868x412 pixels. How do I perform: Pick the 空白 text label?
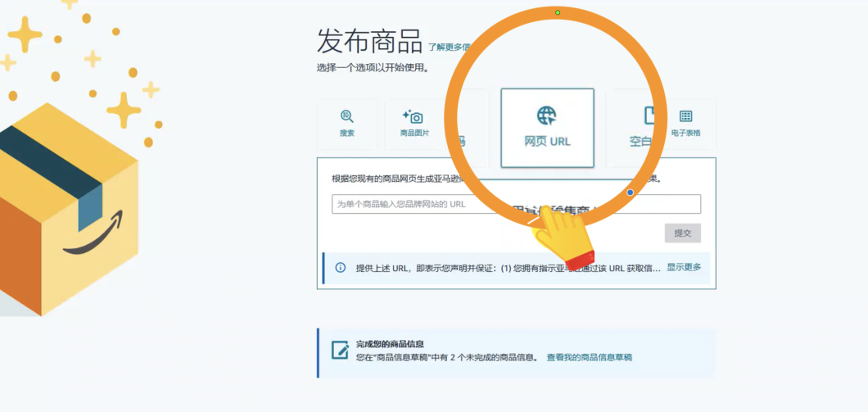coord(640,141)
